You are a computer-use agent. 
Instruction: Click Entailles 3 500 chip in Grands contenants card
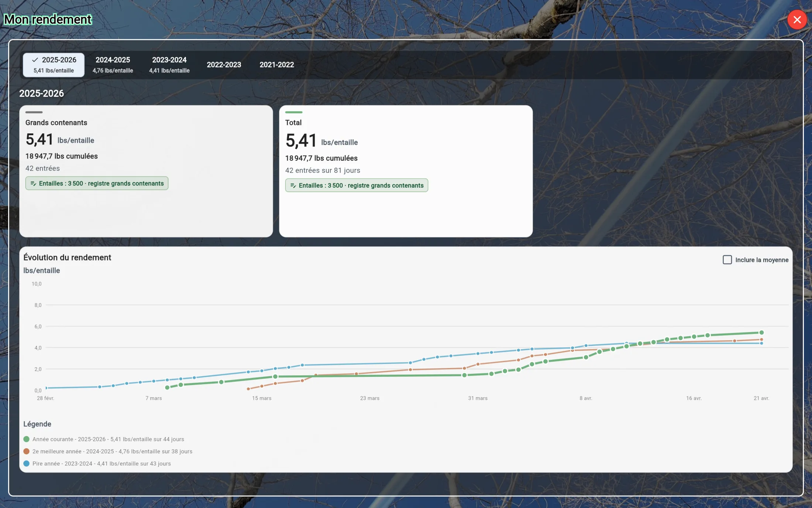click(x=97, y=183)
